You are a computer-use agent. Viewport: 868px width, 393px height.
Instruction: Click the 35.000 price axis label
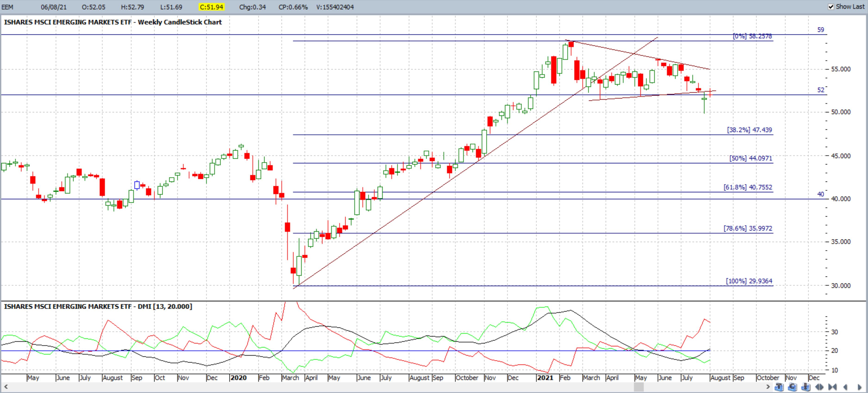(841, 242)
